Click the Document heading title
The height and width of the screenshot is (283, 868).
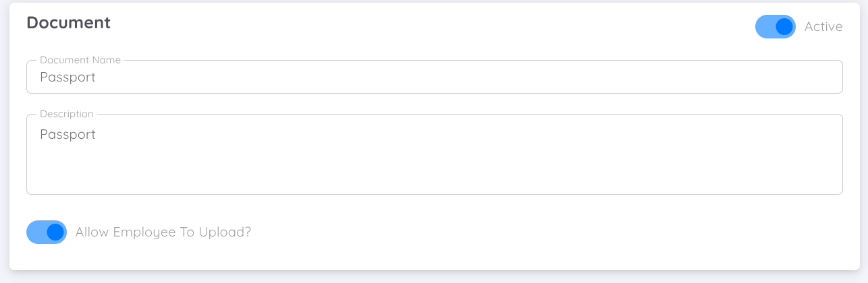[68, 22]
